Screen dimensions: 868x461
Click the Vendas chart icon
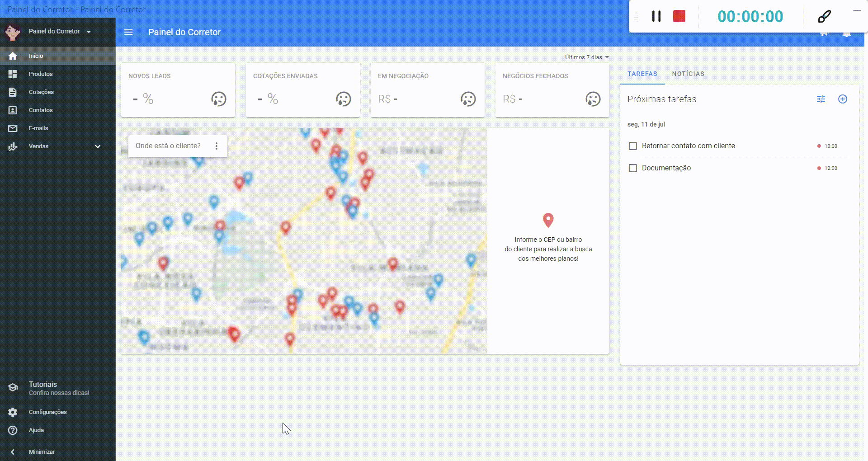pos(13,146)
